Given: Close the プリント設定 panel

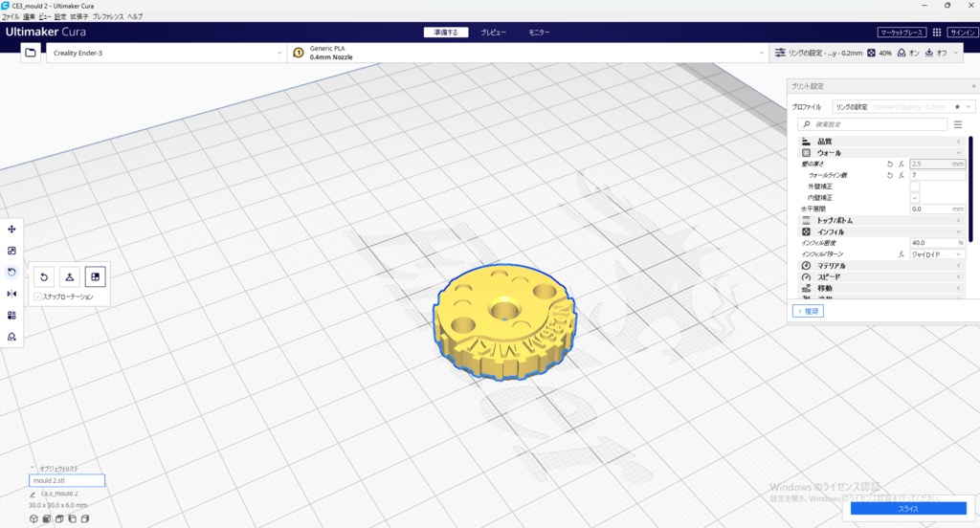Looking at the screenshot, I should [973, 86].
